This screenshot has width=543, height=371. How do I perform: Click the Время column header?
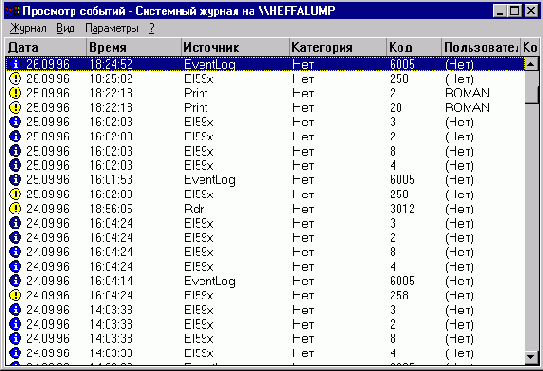coord(134,47)
